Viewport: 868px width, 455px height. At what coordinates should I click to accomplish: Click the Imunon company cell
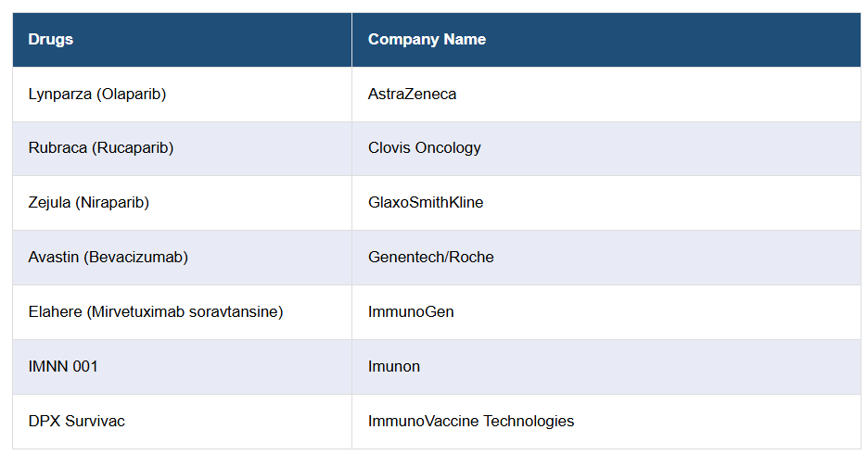pyautogui.click(x=394, y=366)
